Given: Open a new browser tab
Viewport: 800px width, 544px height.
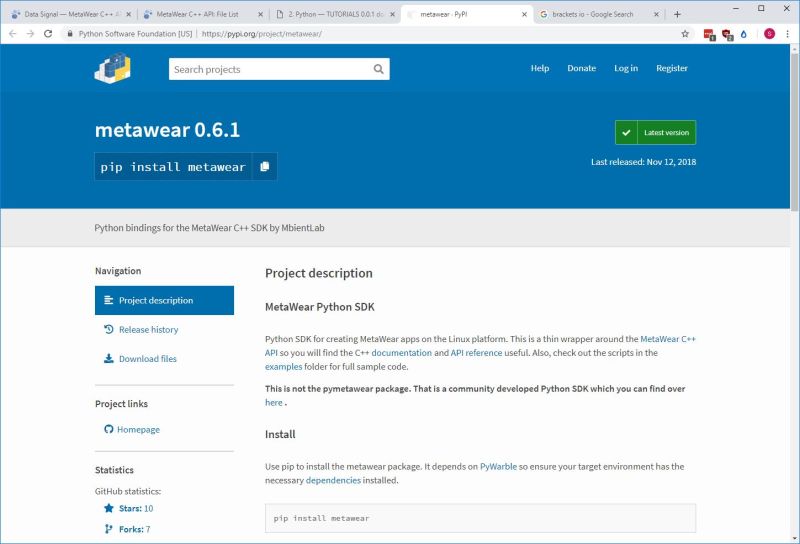Looking at the screenshot, I should click(x=677, y=14).
